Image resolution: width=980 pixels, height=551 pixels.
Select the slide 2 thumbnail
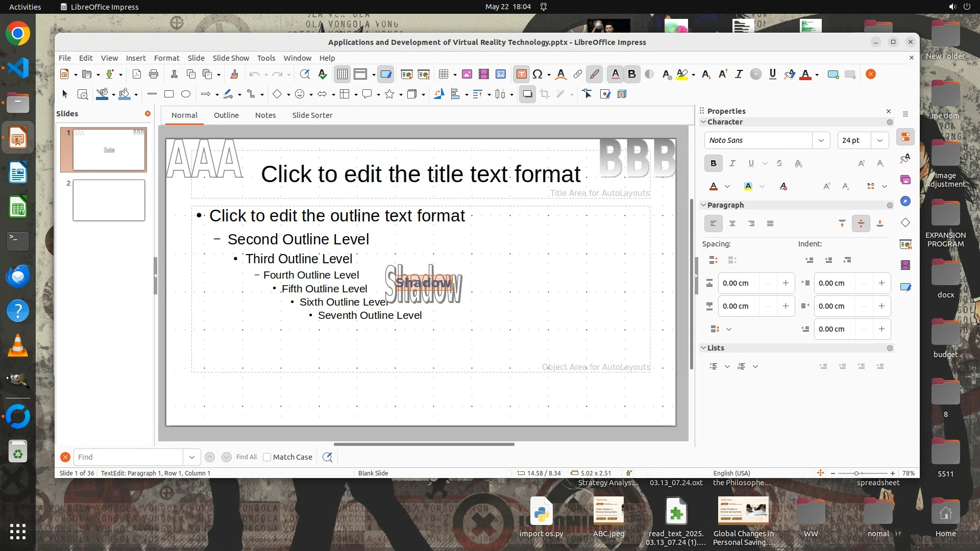coord(109,200)
